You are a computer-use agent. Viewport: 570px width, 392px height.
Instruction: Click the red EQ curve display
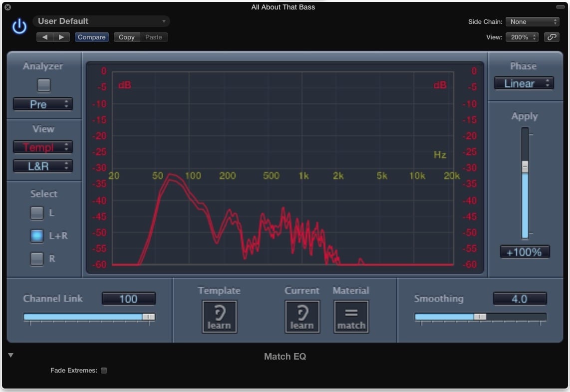pos(283,168)
